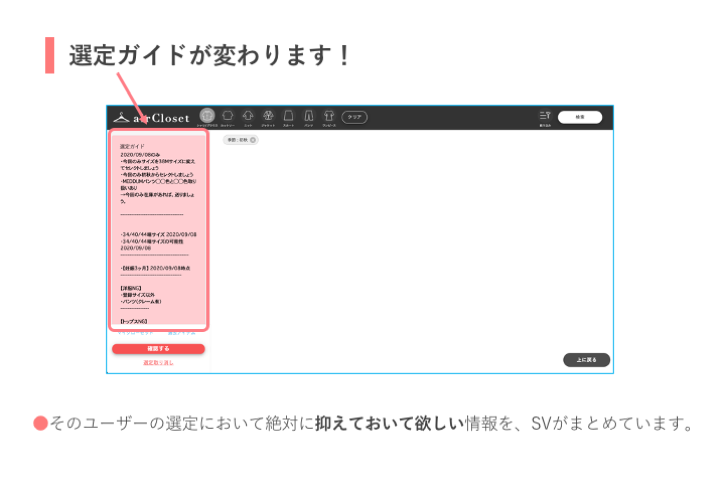
Task: Select the one-piece dress category icon
Action: pos(329,116)
